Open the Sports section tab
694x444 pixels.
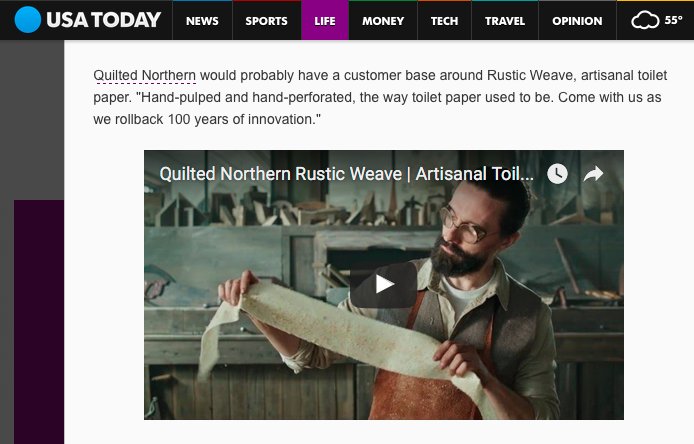pyautogui.click(x=266, y=21)
